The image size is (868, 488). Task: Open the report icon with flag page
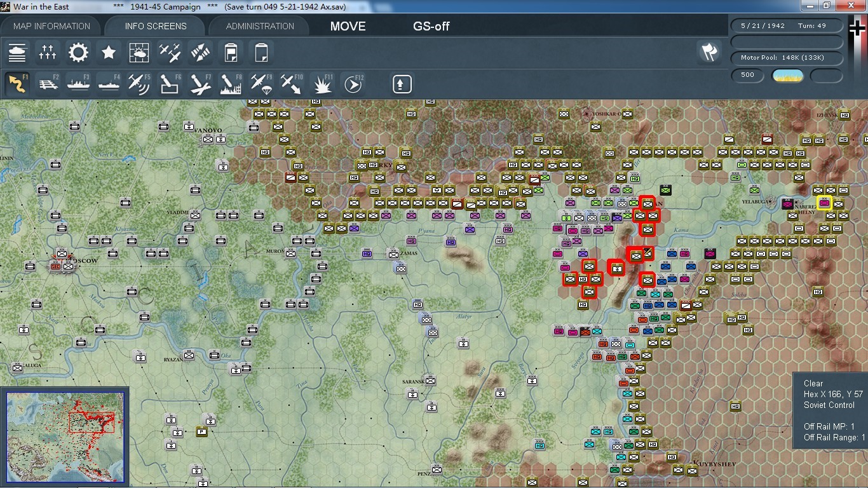pyautogui.click(x=231, y=52)
